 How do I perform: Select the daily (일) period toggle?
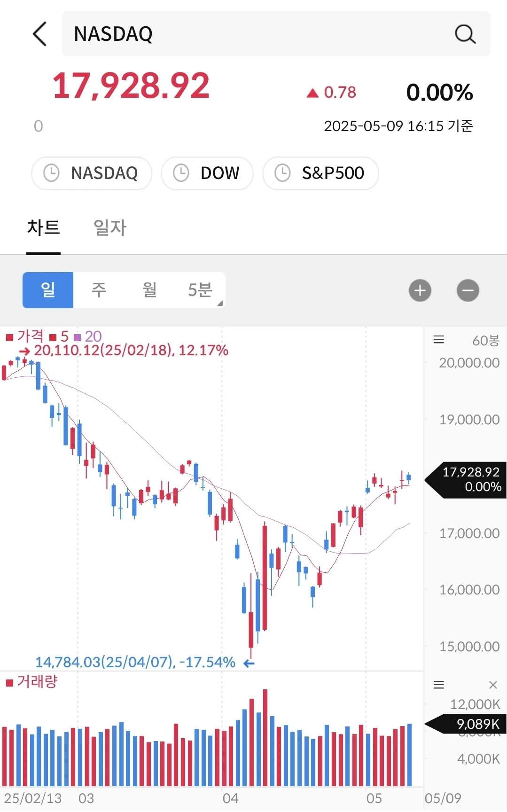point(48,290)
